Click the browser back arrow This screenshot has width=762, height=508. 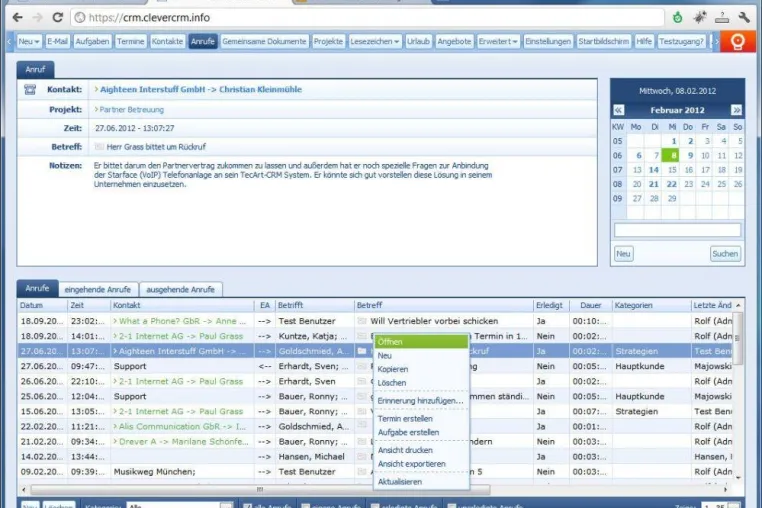coord(17,18)
